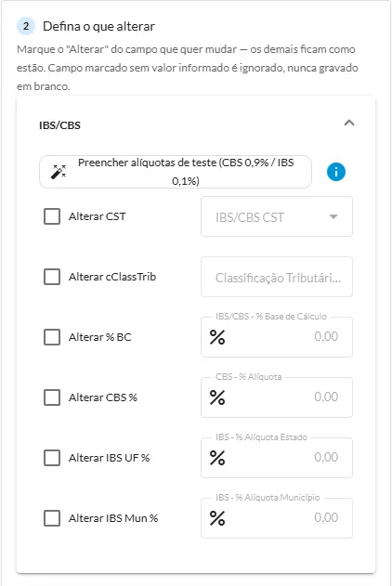Check the Alterar cClassTrib box

pos(52,277)
